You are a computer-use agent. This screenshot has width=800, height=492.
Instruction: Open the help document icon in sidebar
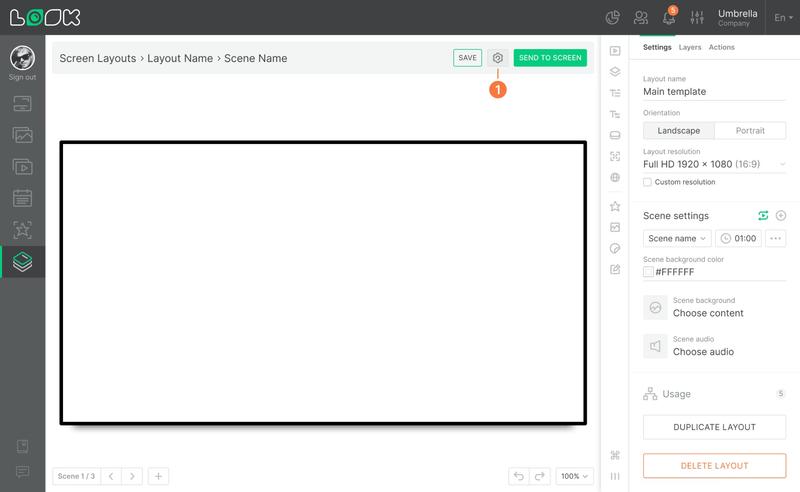pyautogui.click(x=22, y=446)
